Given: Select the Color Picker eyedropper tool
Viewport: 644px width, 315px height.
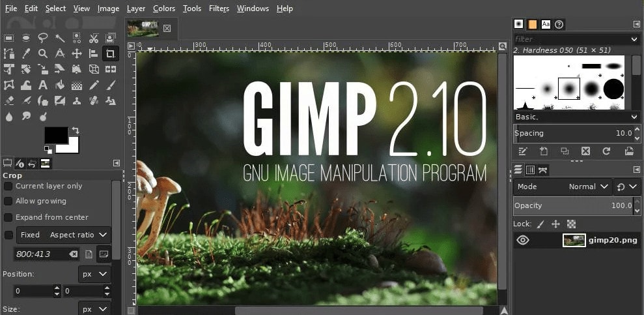Looking at the screenshot, I should click(26, 53).
